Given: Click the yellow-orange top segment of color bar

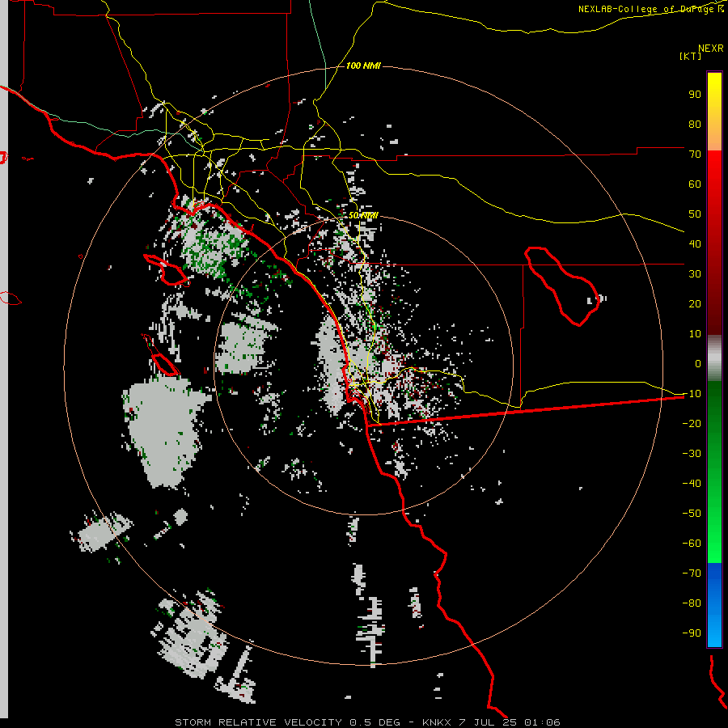Looking at the screenshot, I should click(x=714, y=112).
